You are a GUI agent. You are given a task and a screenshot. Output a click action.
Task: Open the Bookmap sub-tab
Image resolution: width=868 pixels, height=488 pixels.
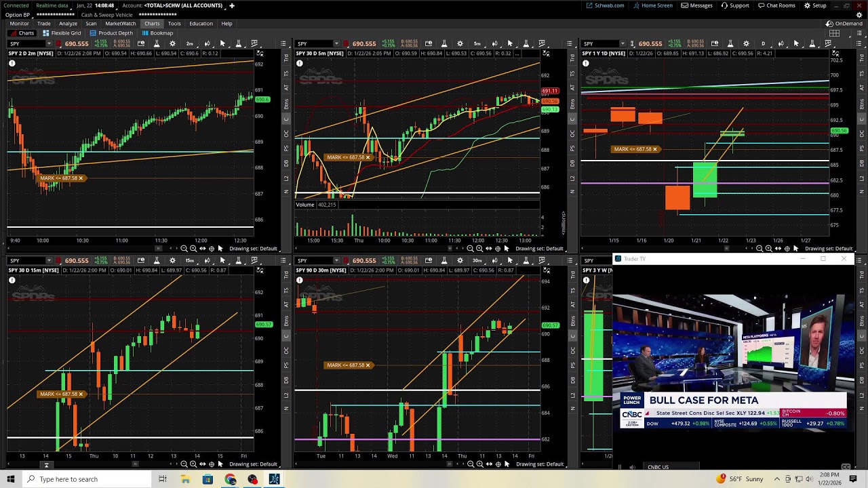[x=157, y=33]
